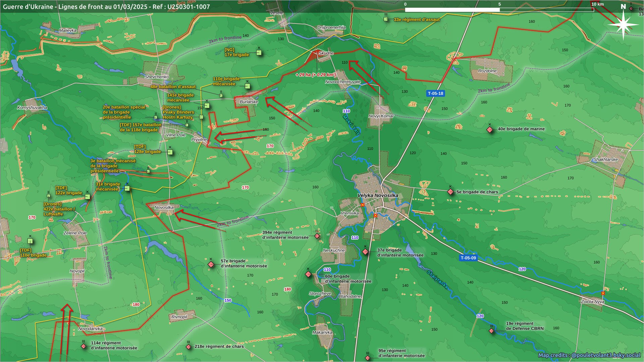Click the distance scale bar

click(499, 10)
